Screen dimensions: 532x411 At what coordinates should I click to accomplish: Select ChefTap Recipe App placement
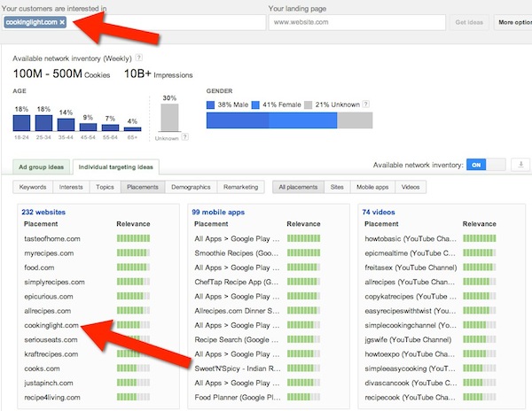pos(237,282)
